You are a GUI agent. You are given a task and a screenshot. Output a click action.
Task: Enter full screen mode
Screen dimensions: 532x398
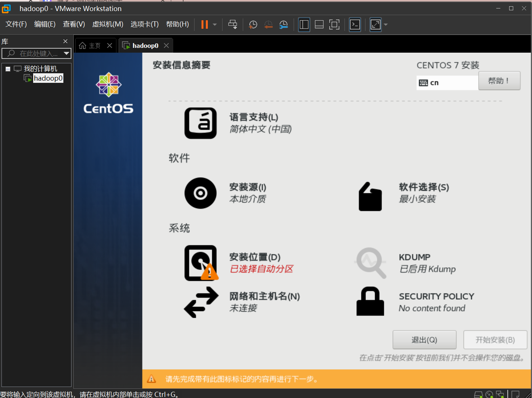[334, 25]
